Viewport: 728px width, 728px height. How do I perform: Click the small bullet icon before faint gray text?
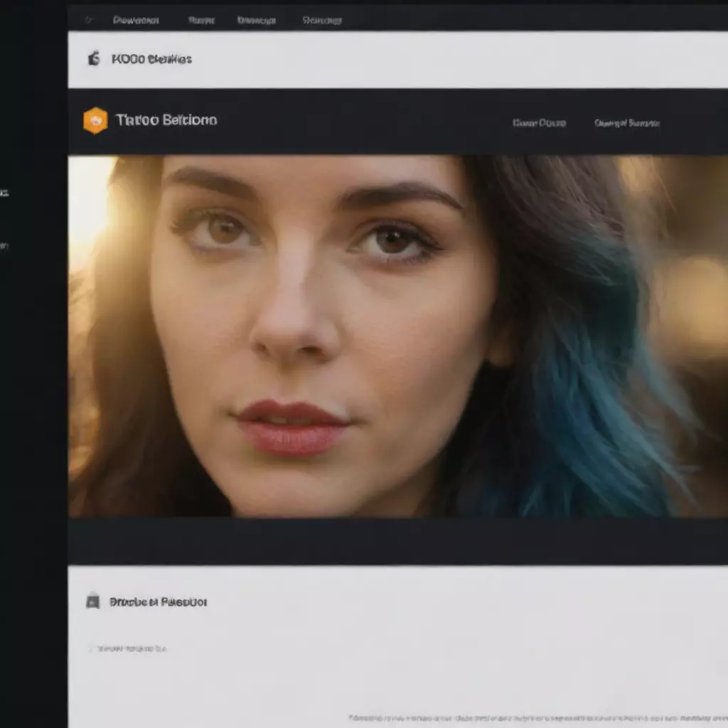(x=90, y=648)
